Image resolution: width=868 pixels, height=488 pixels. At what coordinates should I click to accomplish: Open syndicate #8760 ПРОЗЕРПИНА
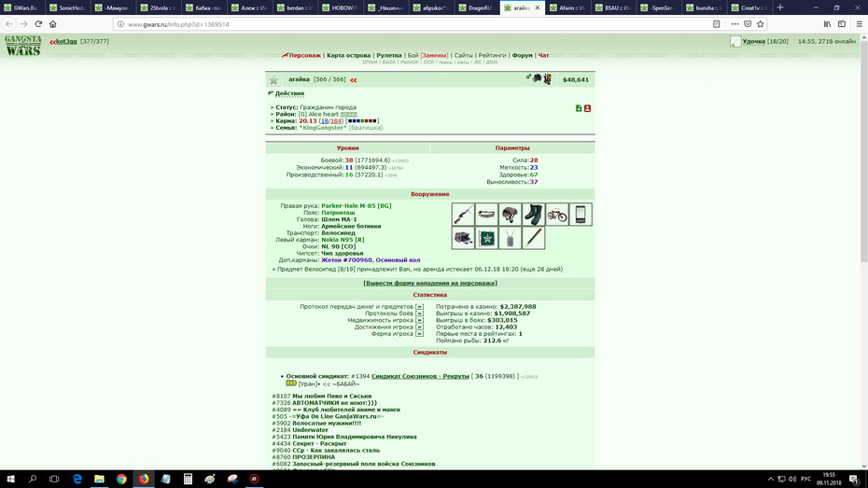coord(314,457)
